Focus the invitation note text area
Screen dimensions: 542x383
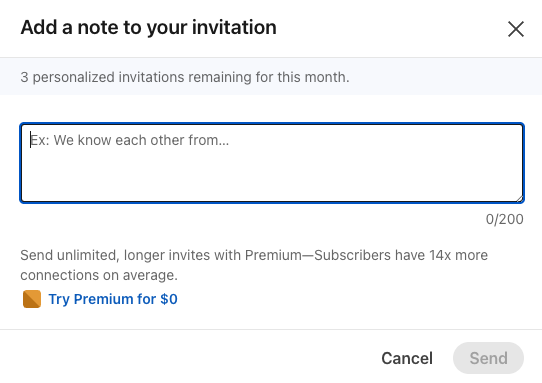click(x=272, y=163)
